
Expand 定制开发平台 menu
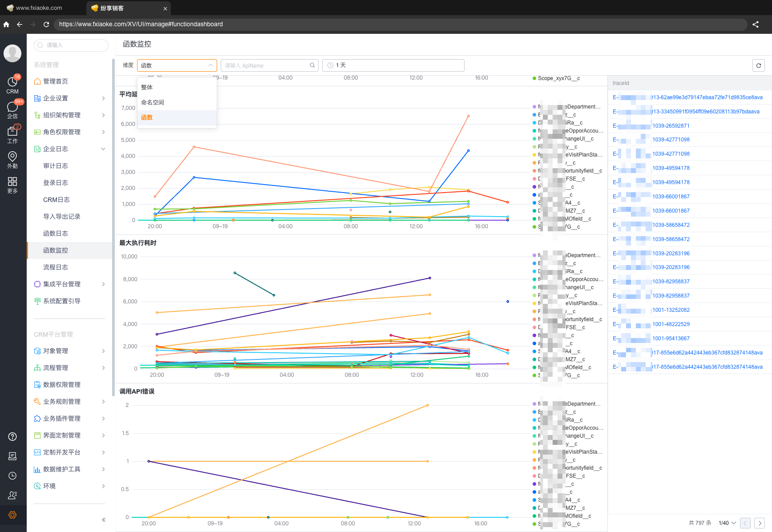point(69,452)
